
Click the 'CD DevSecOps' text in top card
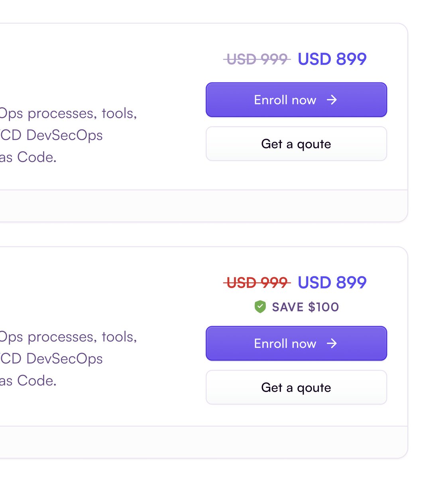pyautogui.click(x=51, y=135)
